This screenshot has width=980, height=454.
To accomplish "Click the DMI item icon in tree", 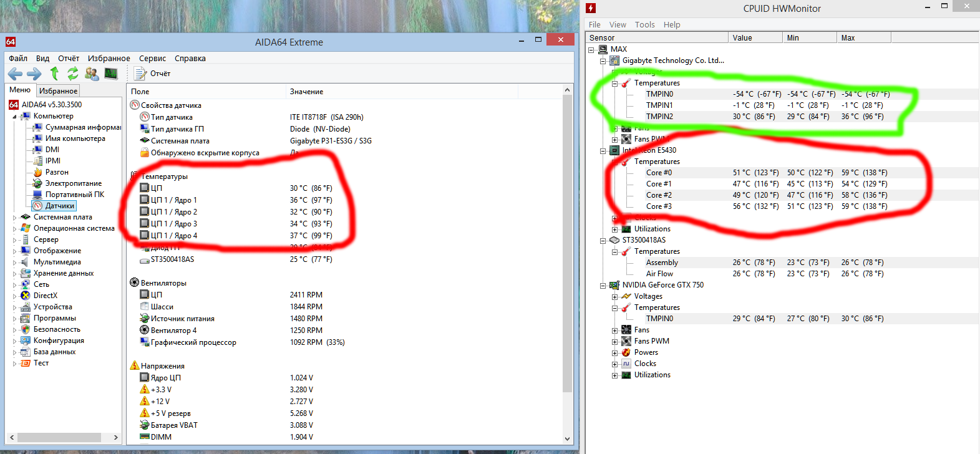I will [37, 150].
